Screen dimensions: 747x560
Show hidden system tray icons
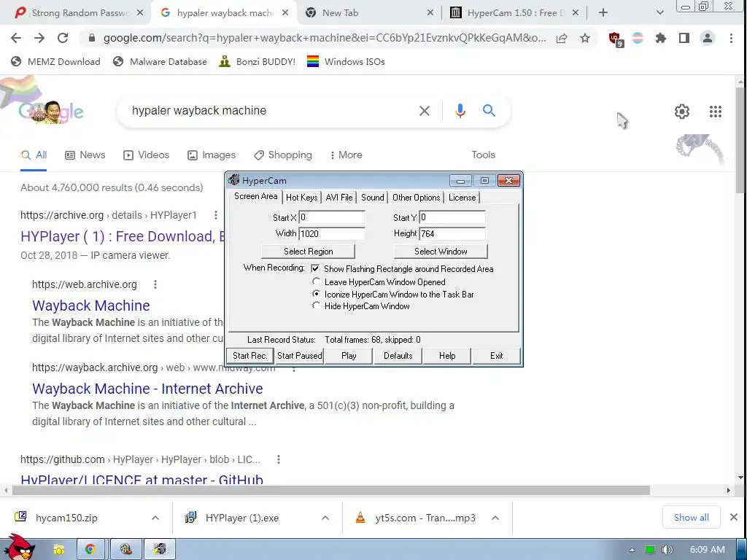[x=632, y=550]
